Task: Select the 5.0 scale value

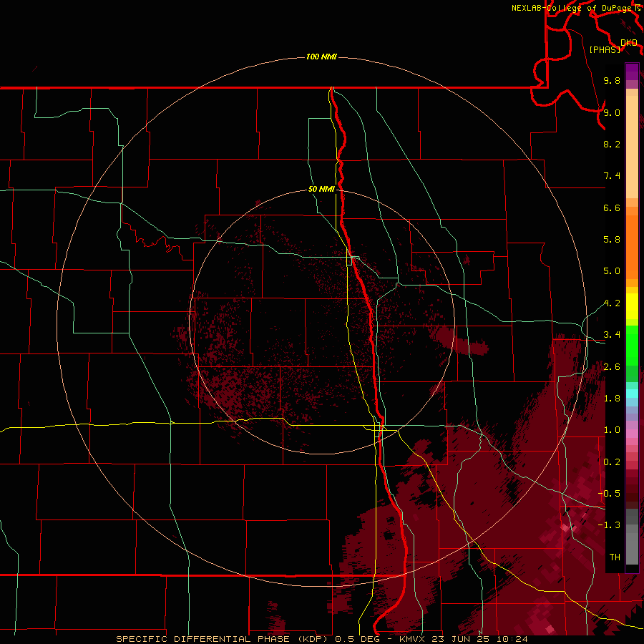Action: [x=612, y=271]
